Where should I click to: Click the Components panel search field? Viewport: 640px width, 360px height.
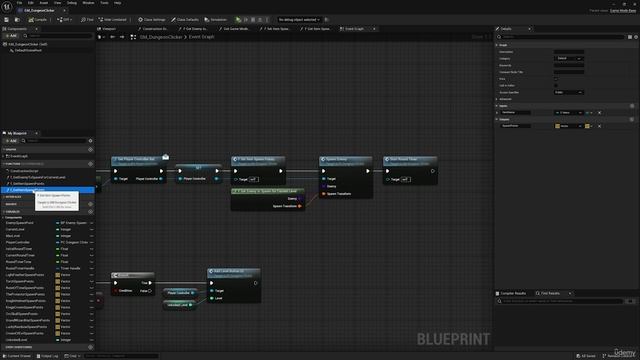57,36
